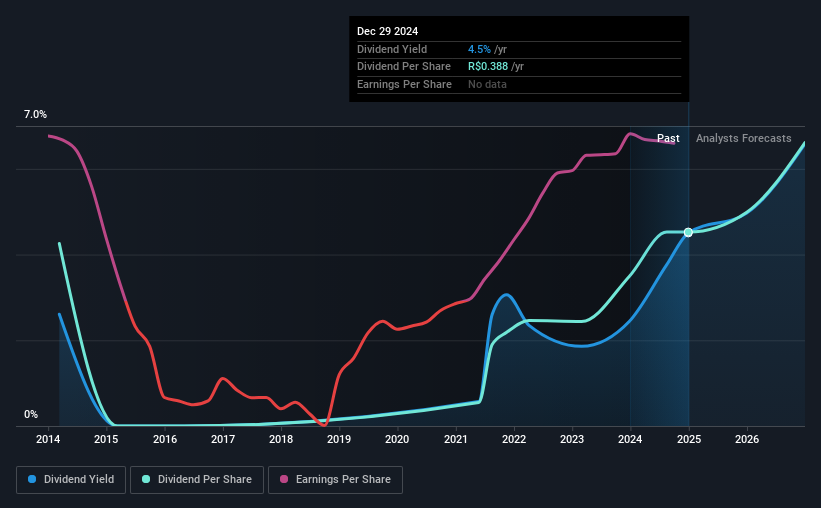This screenshot has height=508, width=821.
Task: Click the 2025 x-axis label
Action: click(689, 439)
